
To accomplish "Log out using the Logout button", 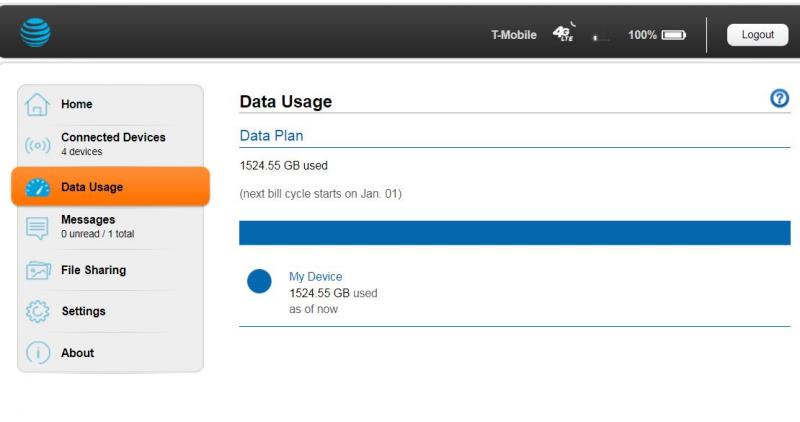I will point(757,35).
